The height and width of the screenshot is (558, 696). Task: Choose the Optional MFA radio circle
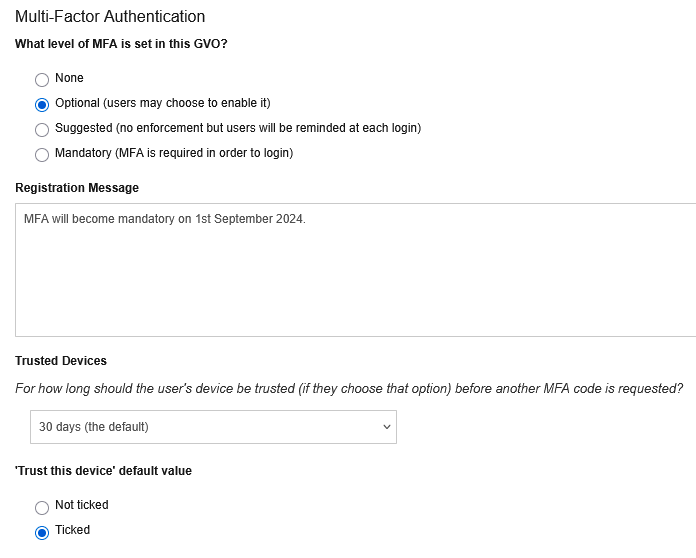click(x=42, y=105)
